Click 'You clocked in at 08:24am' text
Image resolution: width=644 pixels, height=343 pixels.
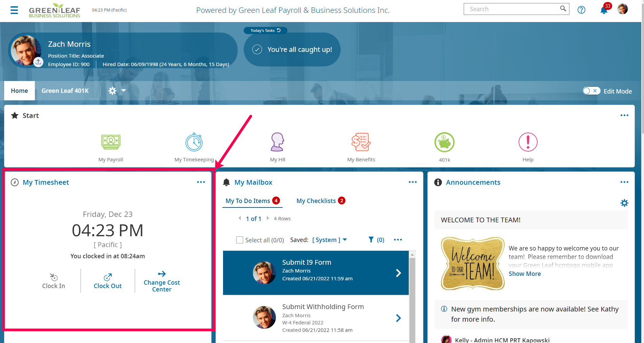click(107, 256)
